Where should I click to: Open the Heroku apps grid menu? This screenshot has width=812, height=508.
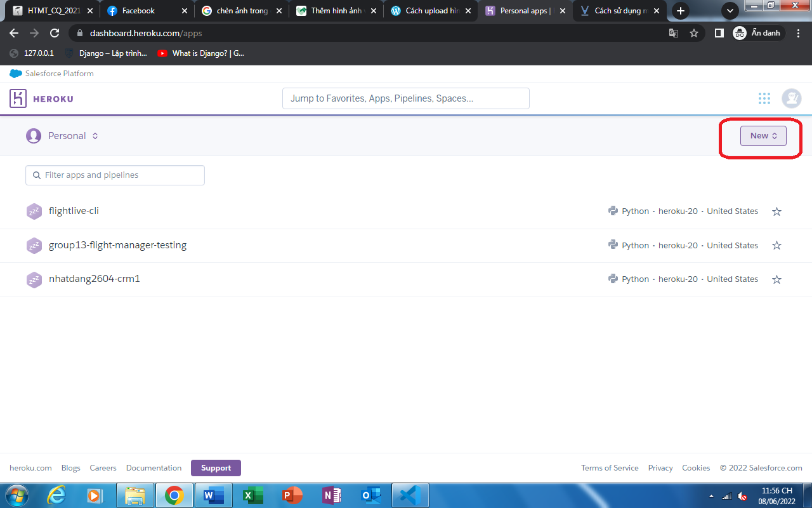[x=764, y=98]
